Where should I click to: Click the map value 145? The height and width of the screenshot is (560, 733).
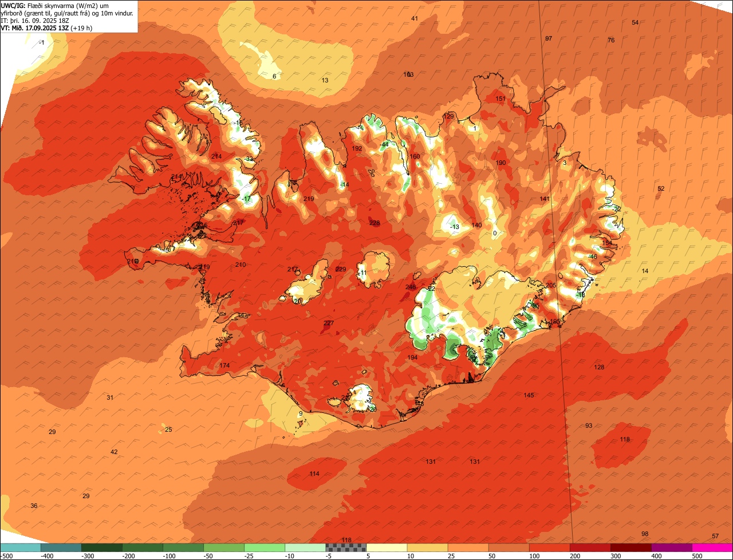(x=529, y=396)
